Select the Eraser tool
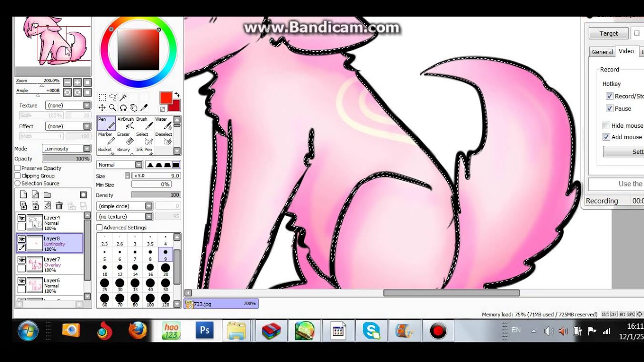Viewport: 644px width, 362px height. 125,138
